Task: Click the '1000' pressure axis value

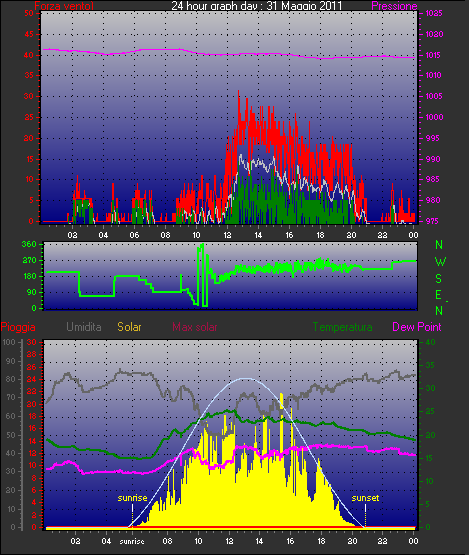Action: (434, 117)
